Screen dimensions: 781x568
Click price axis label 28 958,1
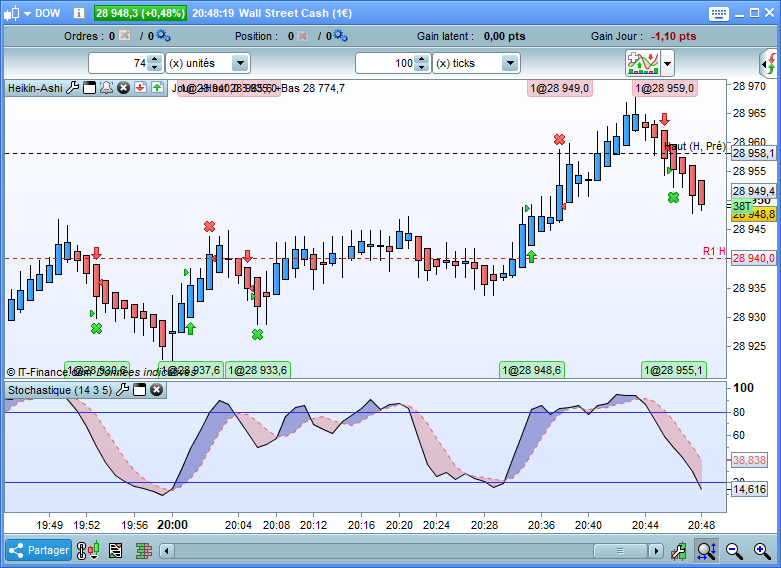pyautogui.click(x=754, y=153)
